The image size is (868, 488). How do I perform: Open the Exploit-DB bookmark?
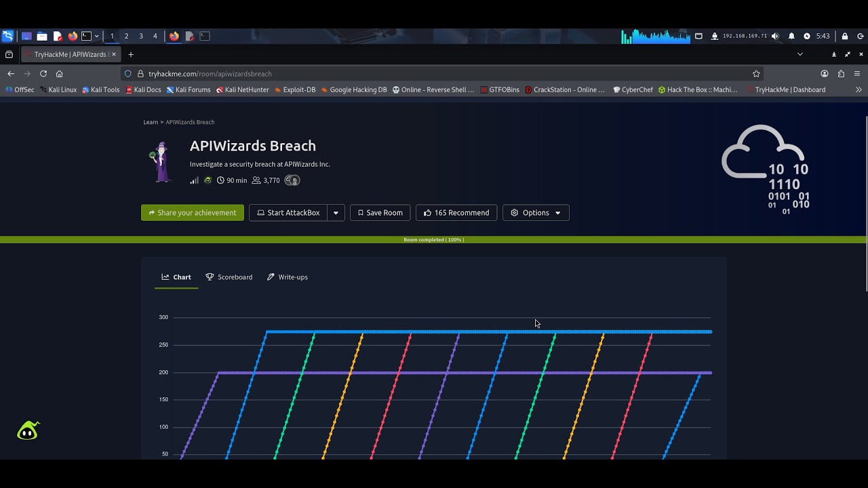(x=295, y=89)
